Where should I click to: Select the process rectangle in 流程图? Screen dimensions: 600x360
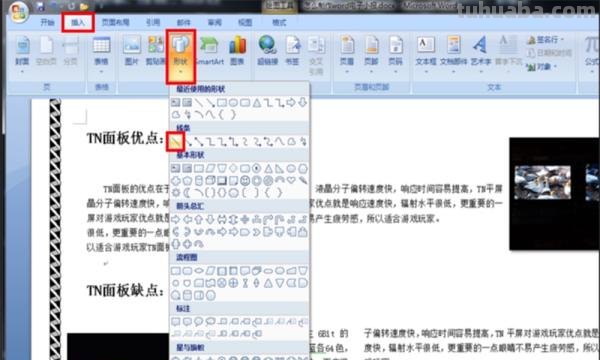pos(176,271)
